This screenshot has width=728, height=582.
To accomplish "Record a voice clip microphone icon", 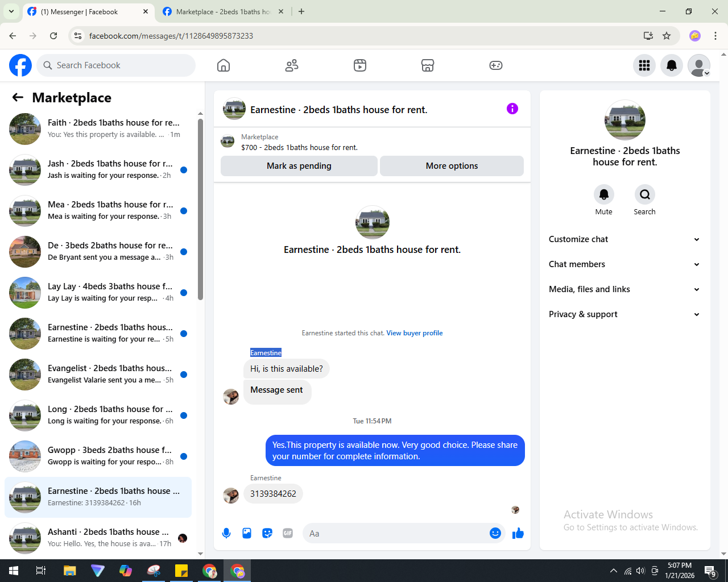I will [x=226, y=533].
